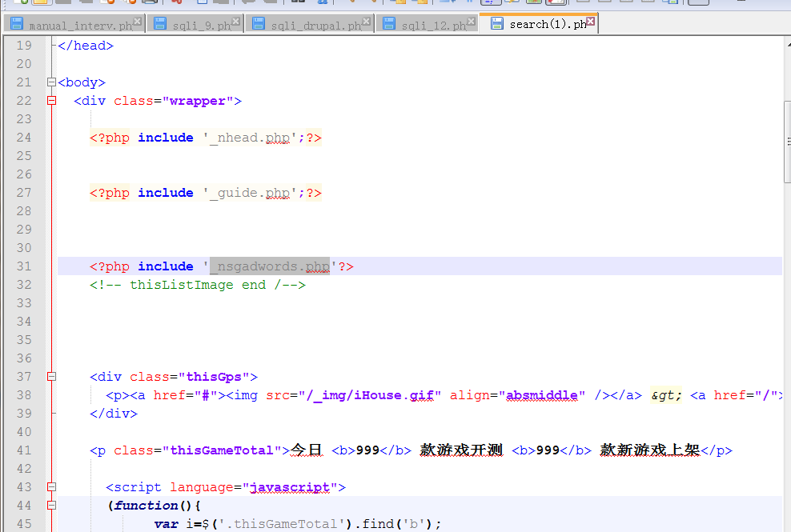Click line number 41 in the margin
The image size is (791, 532).
(x=24, y=450)
